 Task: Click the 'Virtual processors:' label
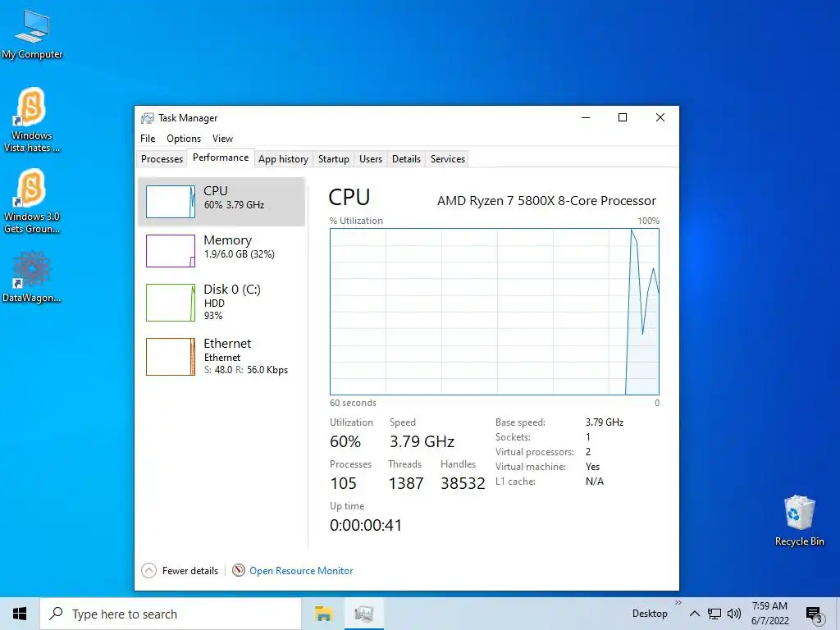click(x=535, y=452)
